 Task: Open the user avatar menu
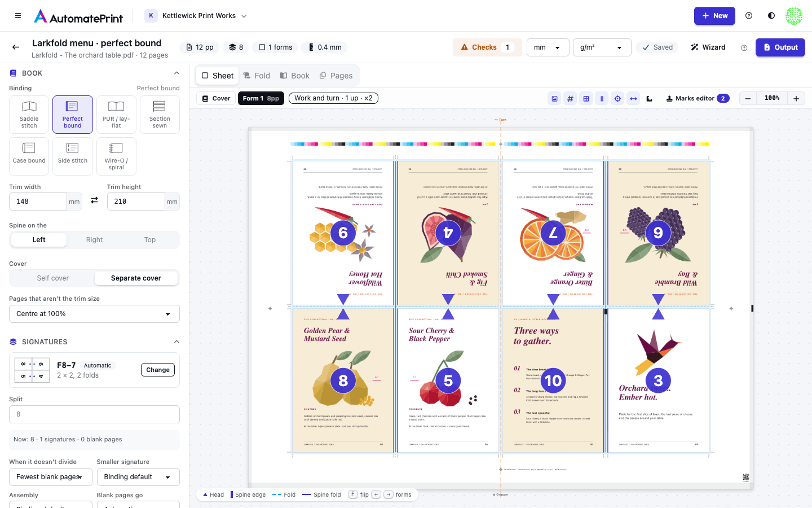click(x=794, y=16)
